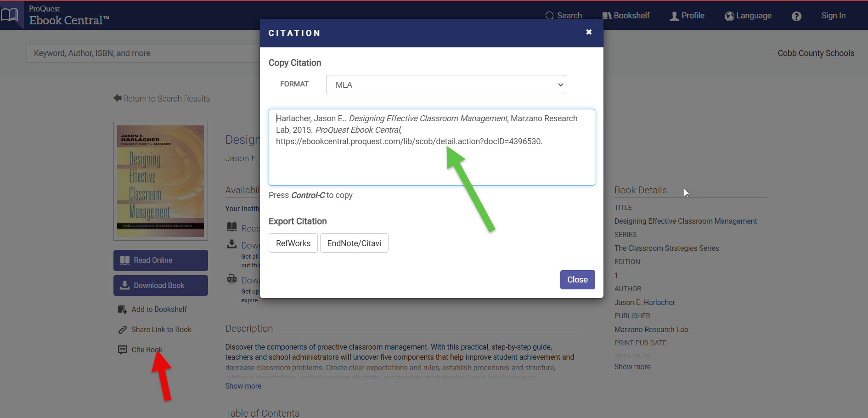Click the Designing Effective Classroom Management title value
Screen dimensions: 868x418
pyautogui.click(x=686, y=221)
